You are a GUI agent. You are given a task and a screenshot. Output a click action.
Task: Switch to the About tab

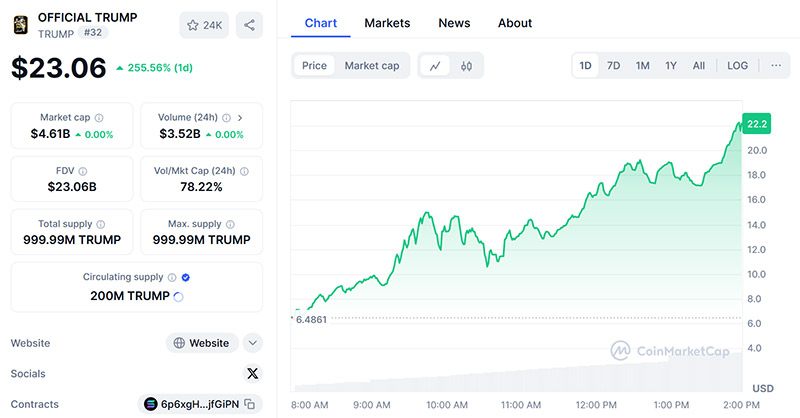click(x=515, y=23)
